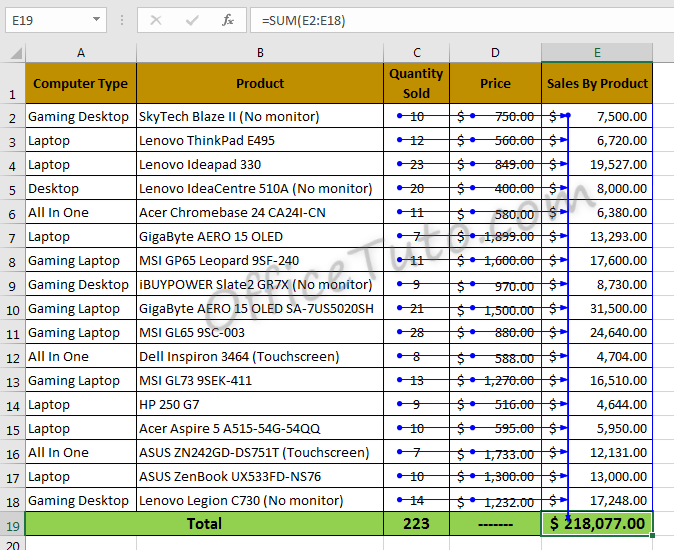This screenshot has width=674, height=550.
Task: Click the Quantity Sold header cell
Action: [417, 83]
